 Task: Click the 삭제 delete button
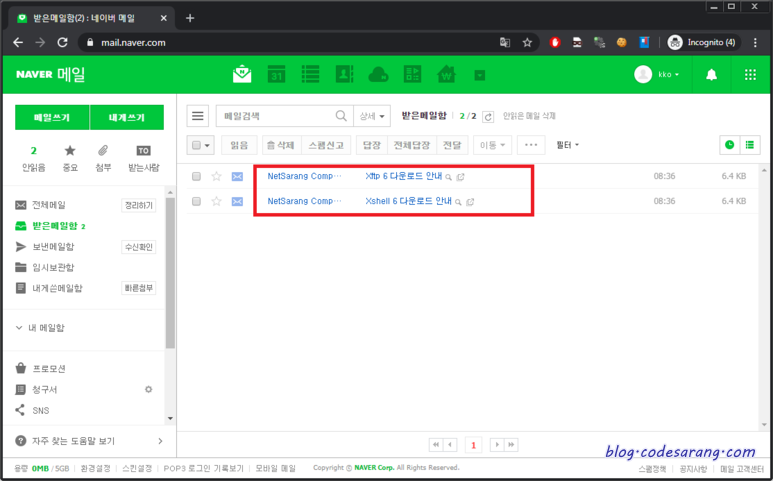click(x=281, y=145)
